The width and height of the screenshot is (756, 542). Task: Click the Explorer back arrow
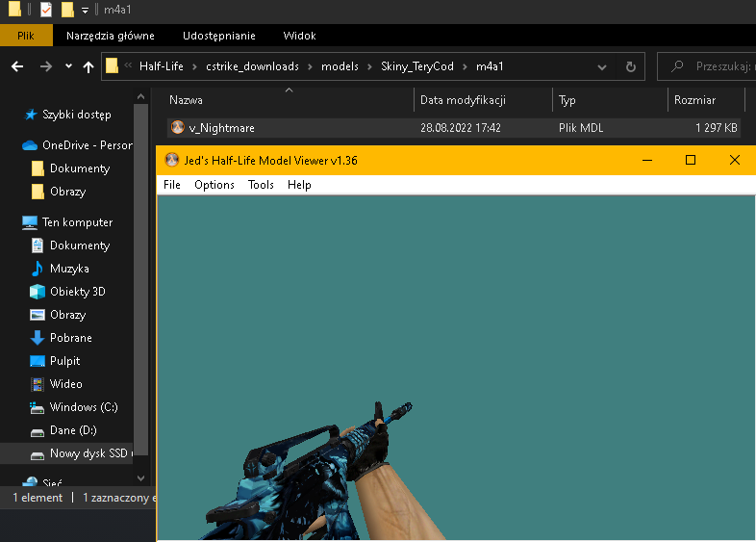coord(17,66)
